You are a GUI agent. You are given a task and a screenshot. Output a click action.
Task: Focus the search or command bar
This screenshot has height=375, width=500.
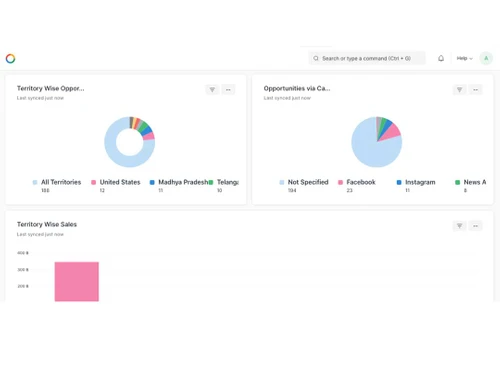(x=367, y=58)
